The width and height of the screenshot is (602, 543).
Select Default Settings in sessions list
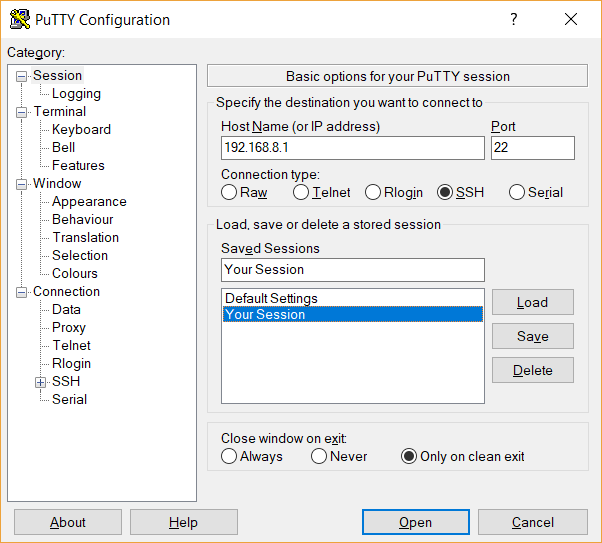tap(271, 298)
